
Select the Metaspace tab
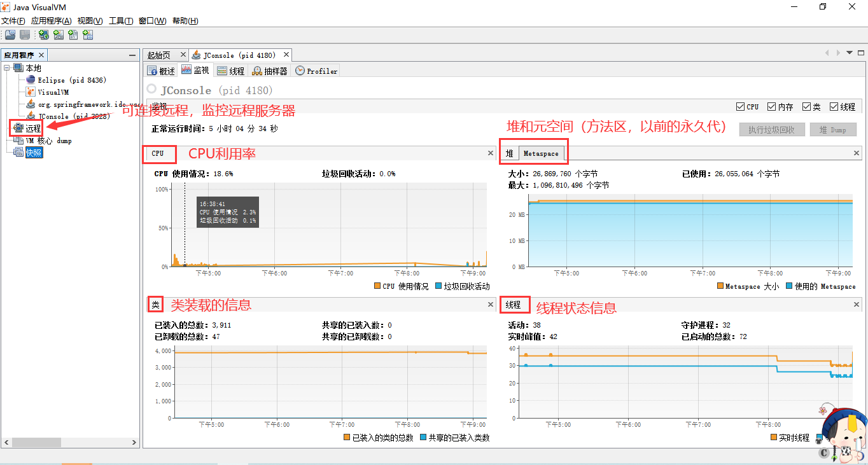[541, 153]
